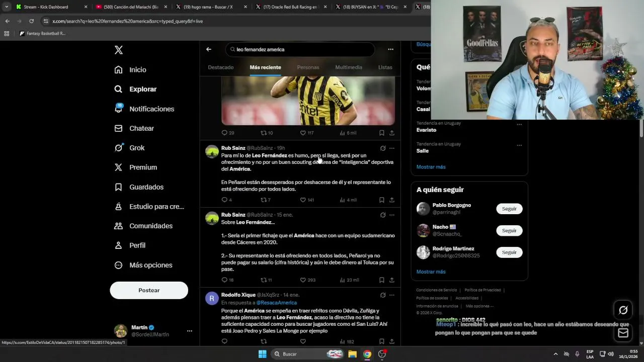Screen dimensions: 644x362
Task: Open account menu next to Martín
Action: pyautogui.click(x=189, y=331)
